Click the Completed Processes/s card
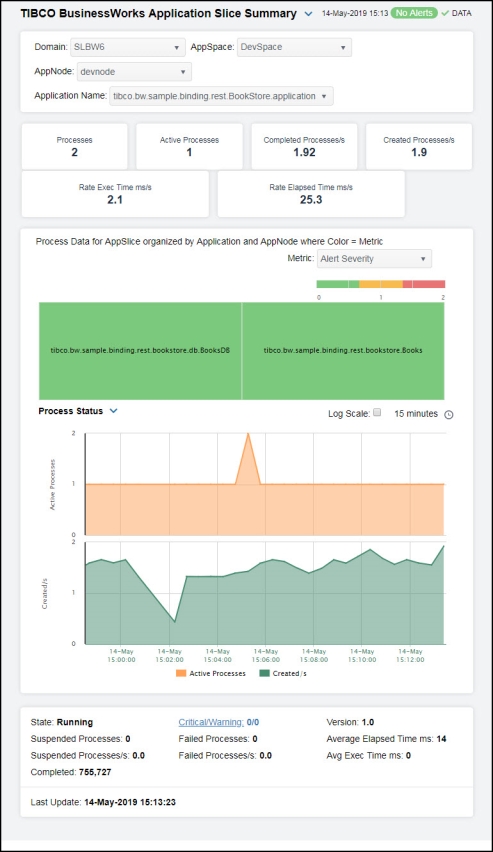493x852 pixels. click(x=304, y=146)
